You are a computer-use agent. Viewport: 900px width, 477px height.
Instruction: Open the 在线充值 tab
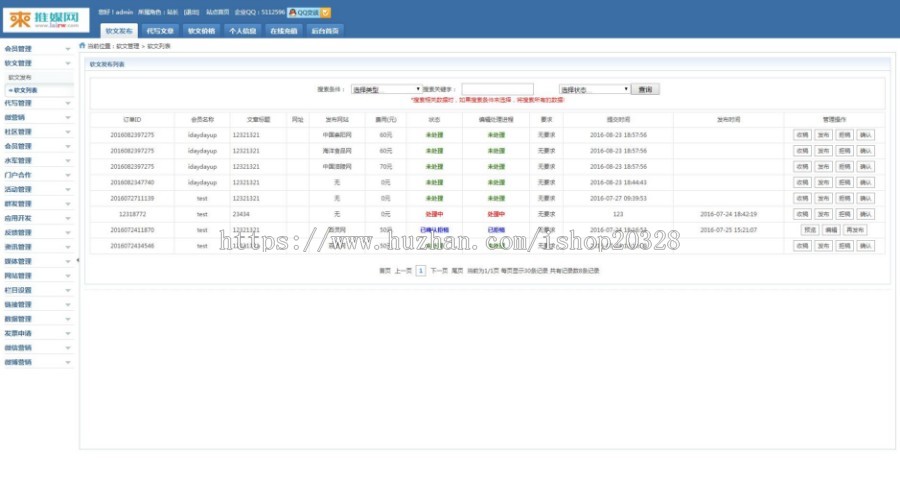pyautogui.click(x=284, y=31)
